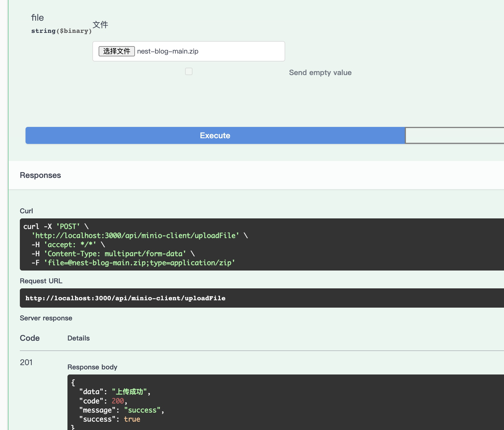Image resolution: width=504 pixels, height=430 pixels.
Task: Click the curl -X 'POST' line
Action: [x=56, y=227]
